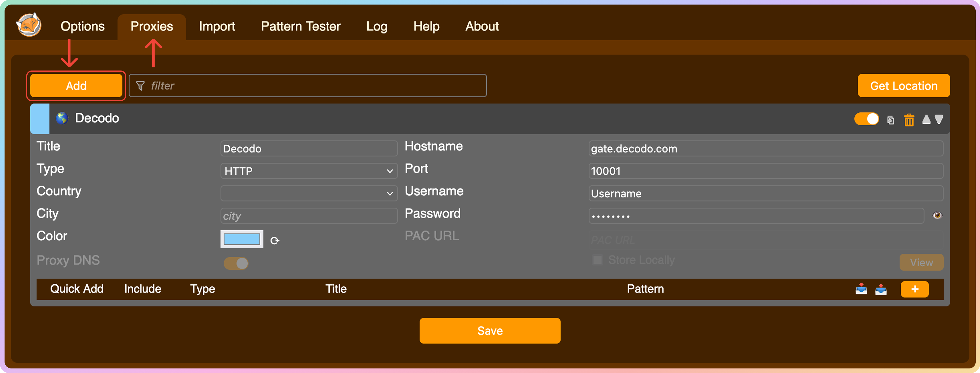The width and height of the screenshot is (980, 373).
Task: Click the globe icon beside Decodo
Action: click(62, 118)
